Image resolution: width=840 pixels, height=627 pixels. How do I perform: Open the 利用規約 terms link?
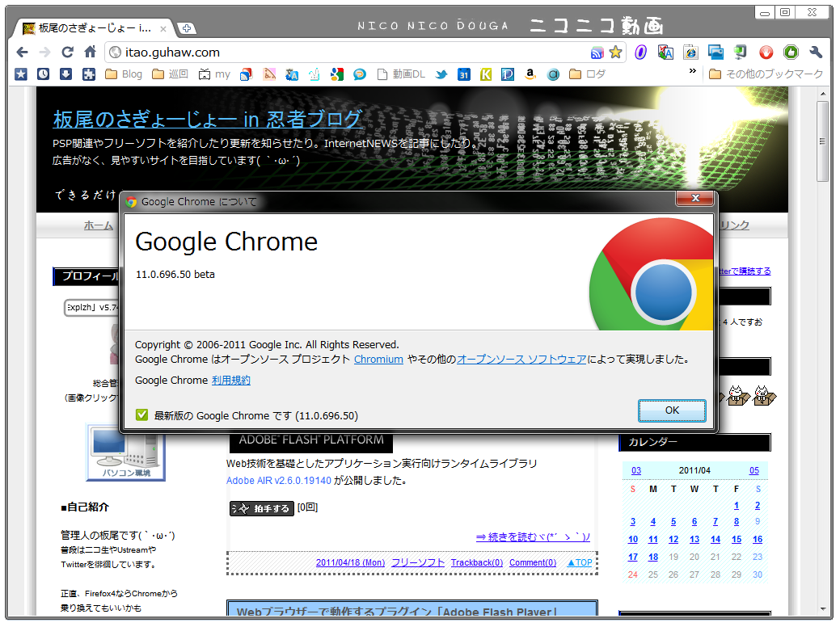[x=231, y=381]
